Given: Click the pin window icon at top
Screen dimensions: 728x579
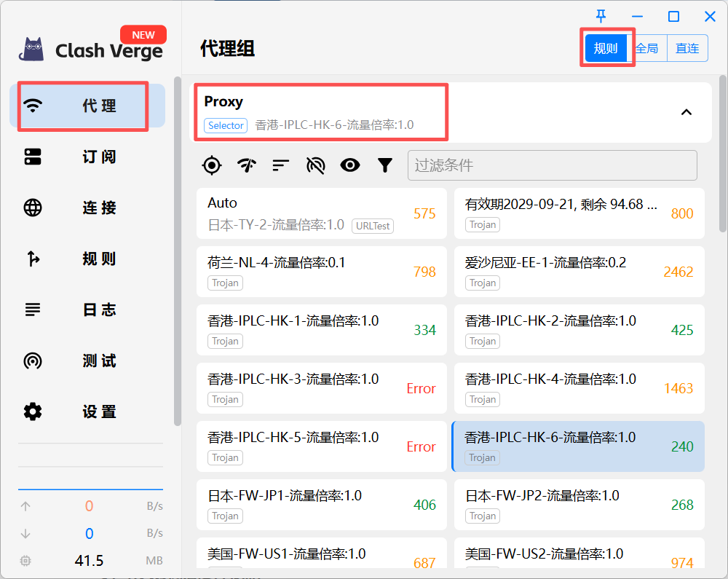Looking at the screenshot, I should coord(601,15).
